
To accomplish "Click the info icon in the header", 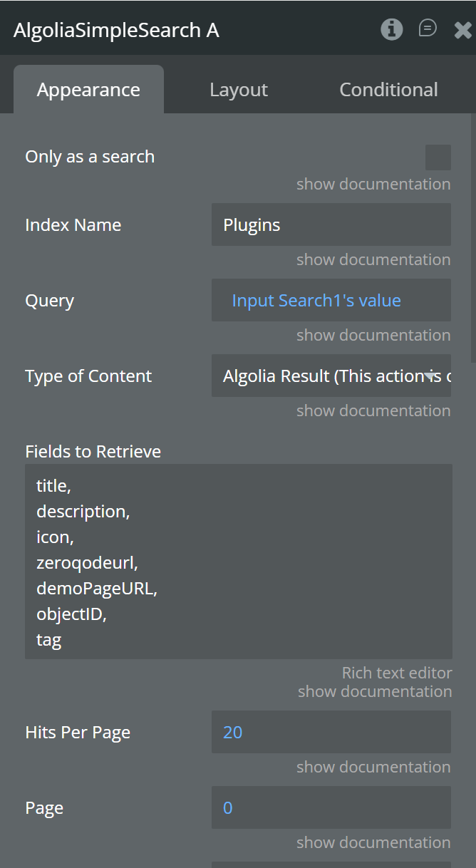I will click(x=391, y=29).
